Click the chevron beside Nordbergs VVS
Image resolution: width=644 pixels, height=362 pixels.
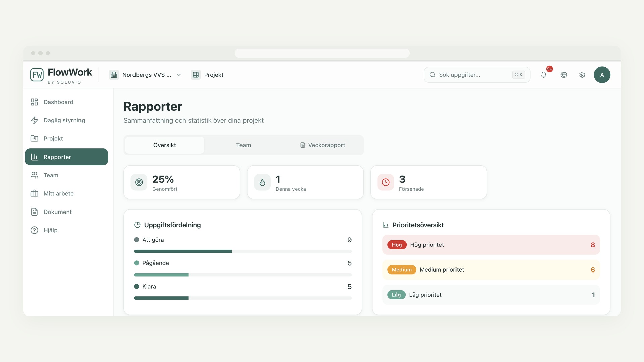point(179,75)
